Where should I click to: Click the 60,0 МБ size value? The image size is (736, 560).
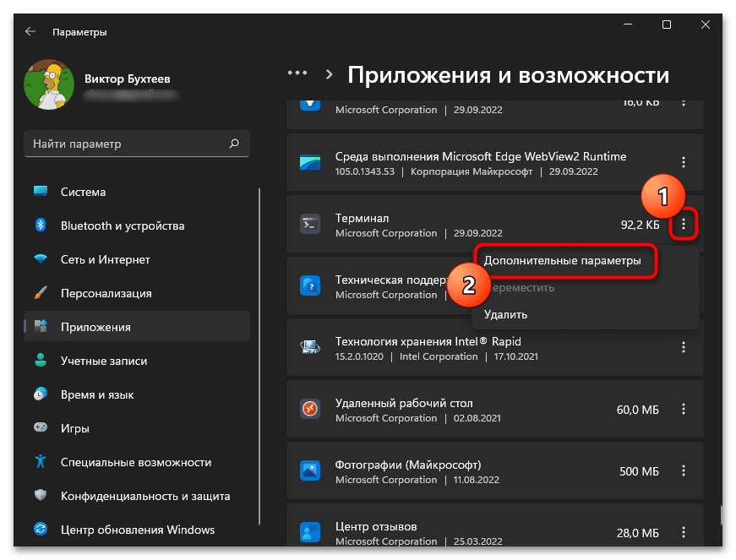638,410
